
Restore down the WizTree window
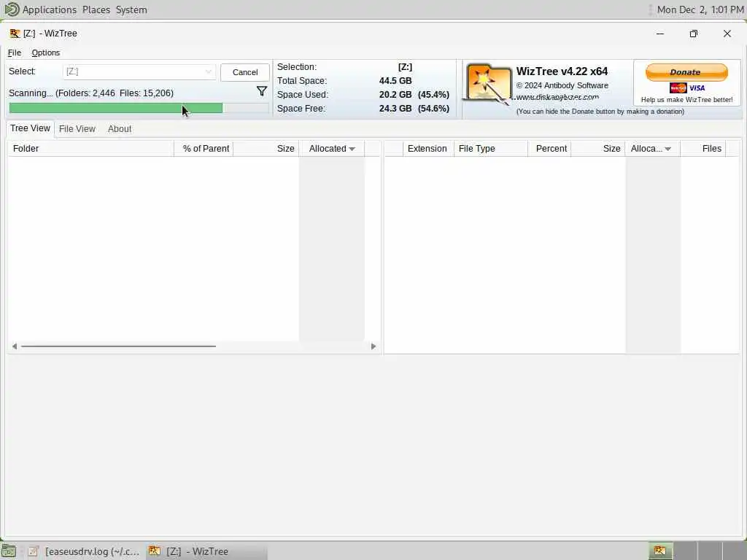694,34
